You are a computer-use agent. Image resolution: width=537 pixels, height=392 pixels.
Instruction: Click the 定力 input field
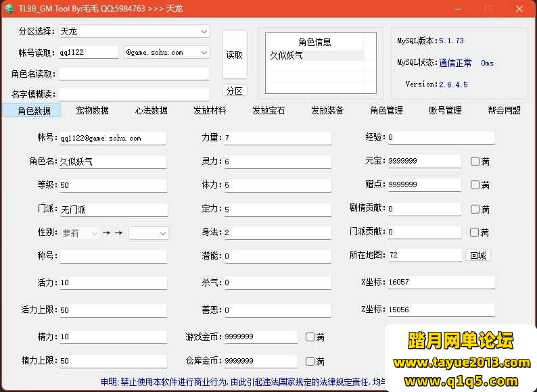tap(278, 210)
